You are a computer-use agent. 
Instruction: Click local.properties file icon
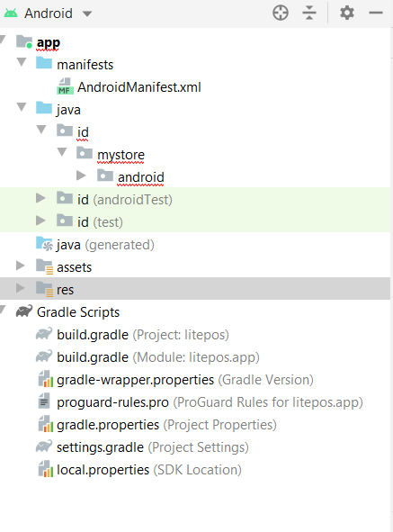click(x=45, y=469)
